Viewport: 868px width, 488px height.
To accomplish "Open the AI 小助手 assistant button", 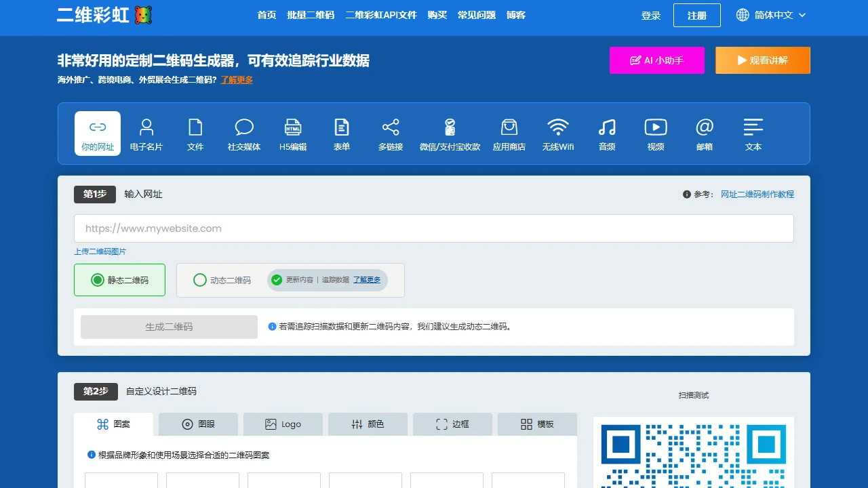I will 656,60.
